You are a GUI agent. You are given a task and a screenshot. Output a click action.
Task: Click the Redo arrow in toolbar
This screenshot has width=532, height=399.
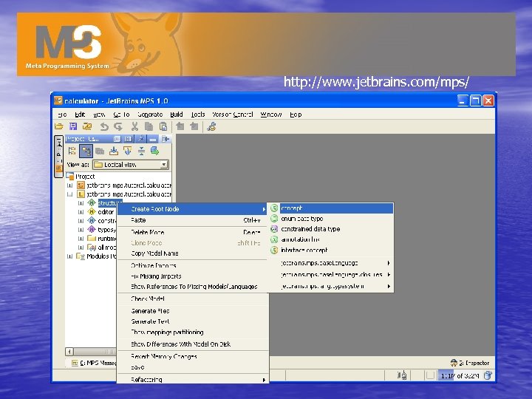tap(118, 127)
